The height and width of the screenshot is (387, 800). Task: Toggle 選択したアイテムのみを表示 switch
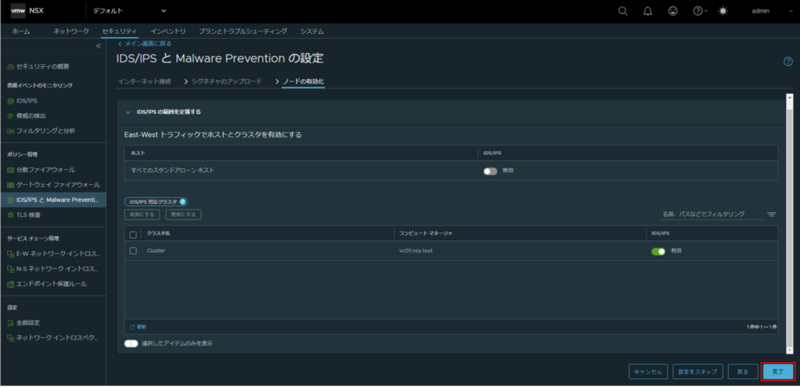(131, 344)
